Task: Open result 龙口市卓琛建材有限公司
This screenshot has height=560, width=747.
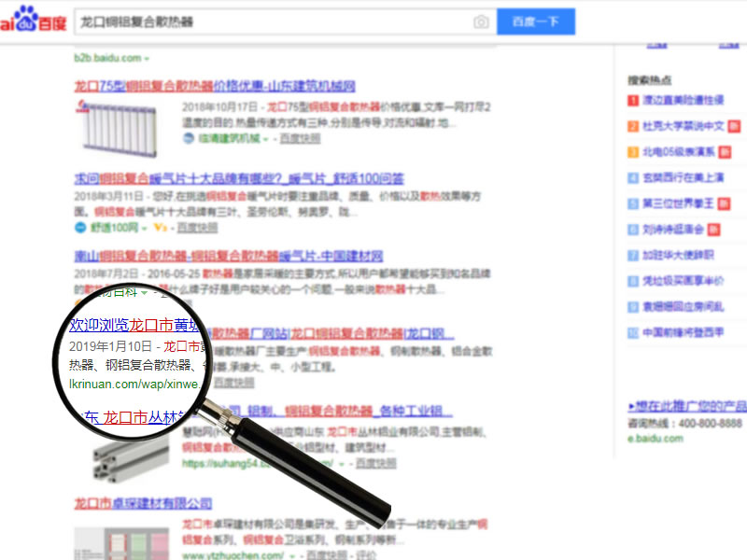Action: (x=143, y=503)
